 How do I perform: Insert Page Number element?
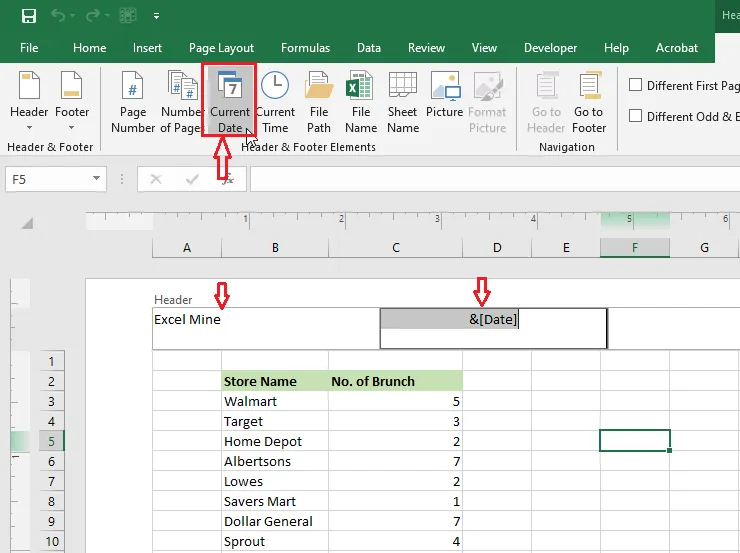click(133, 102)
